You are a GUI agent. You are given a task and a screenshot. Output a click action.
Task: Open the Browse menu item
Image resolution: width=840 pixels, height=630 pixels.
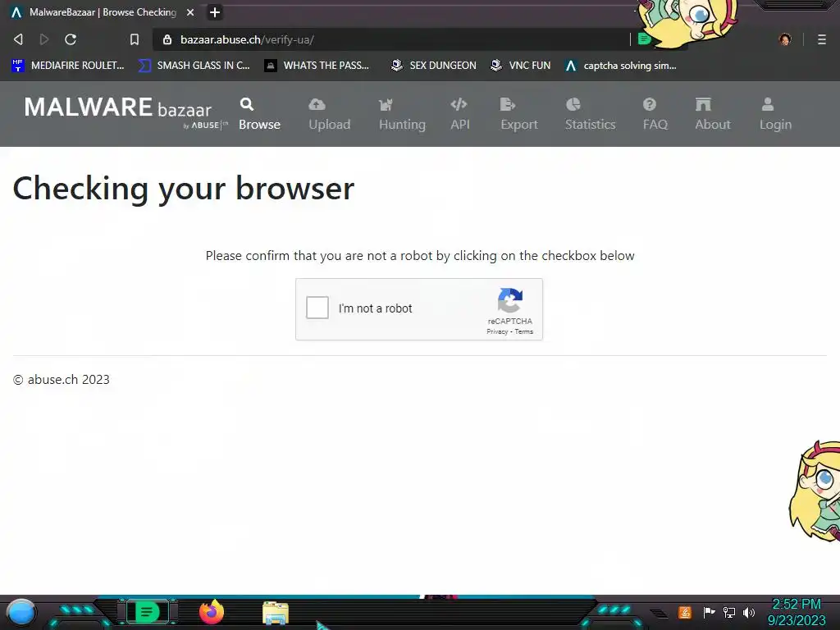click(x=259, y=114)
